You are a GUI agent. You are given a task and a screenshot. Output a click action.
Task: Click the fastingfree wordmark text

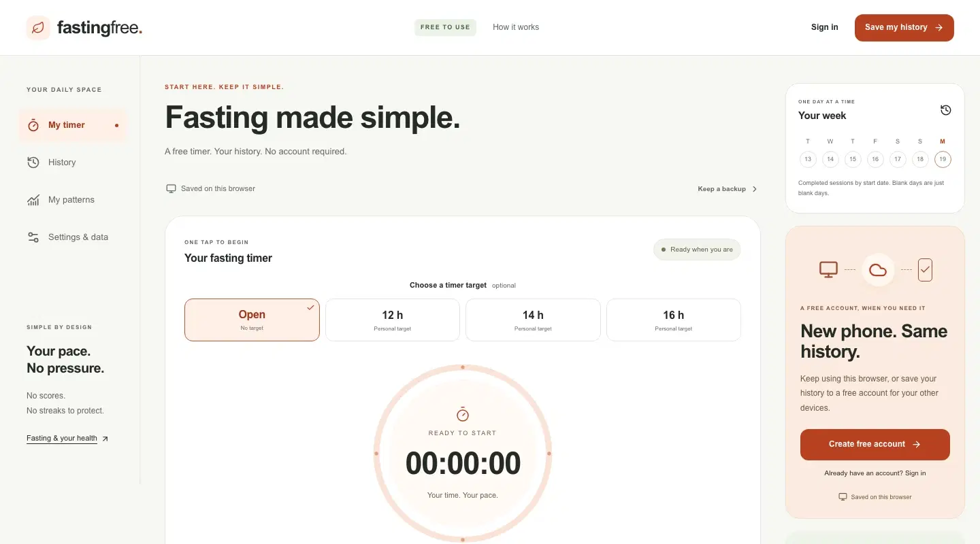click(x=99, y=28)
